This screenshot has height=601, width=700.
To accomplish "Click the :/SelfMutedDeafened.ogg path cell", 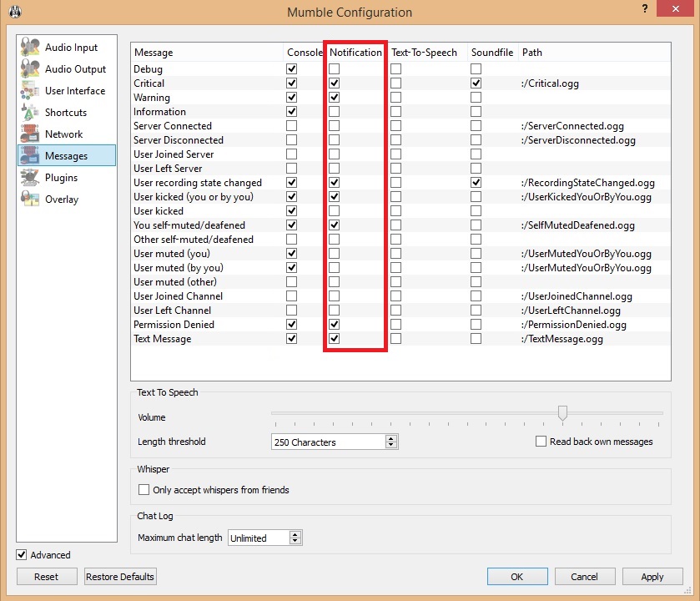I will pyautogui.click(x=577, y=225).
